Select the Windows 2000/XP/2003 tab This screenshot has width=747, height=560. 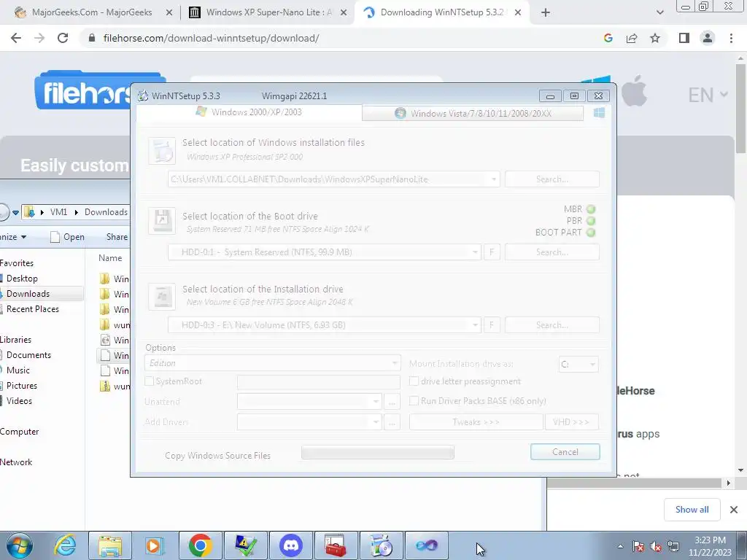coord(249,112)
